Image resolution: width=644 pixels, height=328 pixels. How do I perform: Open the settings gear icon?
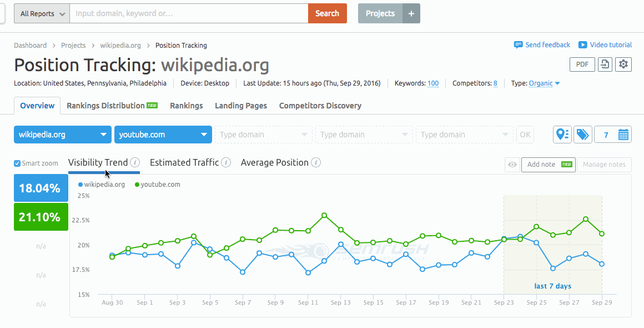(x=623, y=64)
